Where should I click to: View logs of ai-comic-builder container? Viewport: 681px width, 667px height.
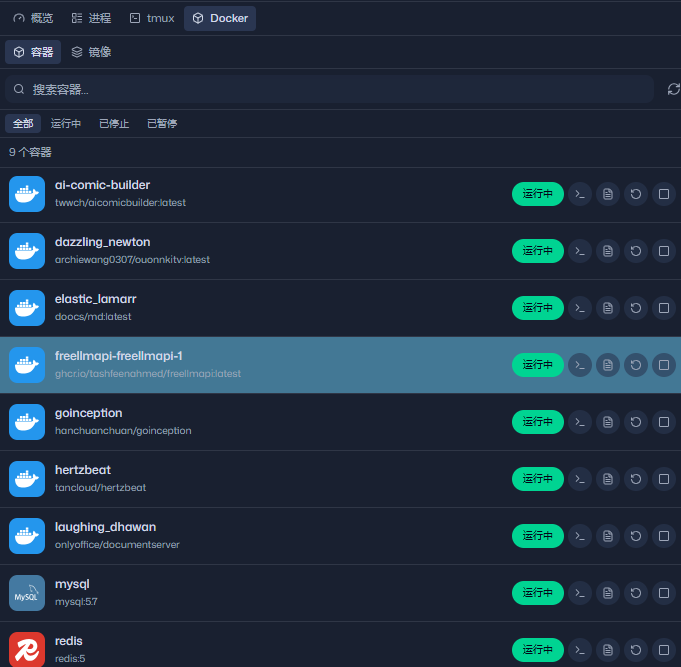click(608, 194)
